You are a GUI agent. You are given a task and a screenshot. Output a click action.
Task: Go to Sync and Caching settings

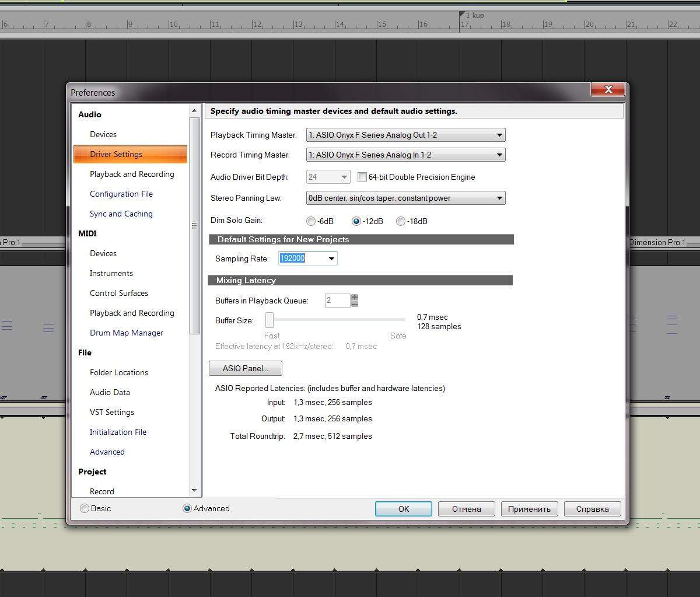coord(121,214)
